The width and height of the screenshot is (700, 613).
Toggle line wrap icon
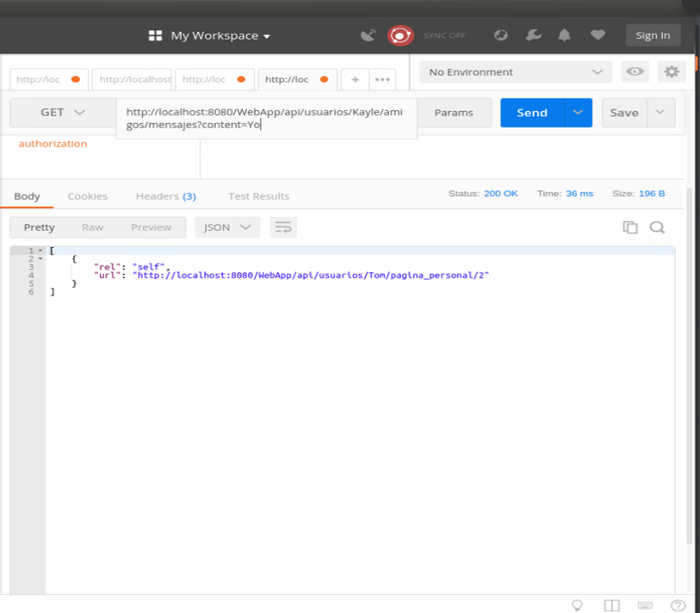coord(283,227)
